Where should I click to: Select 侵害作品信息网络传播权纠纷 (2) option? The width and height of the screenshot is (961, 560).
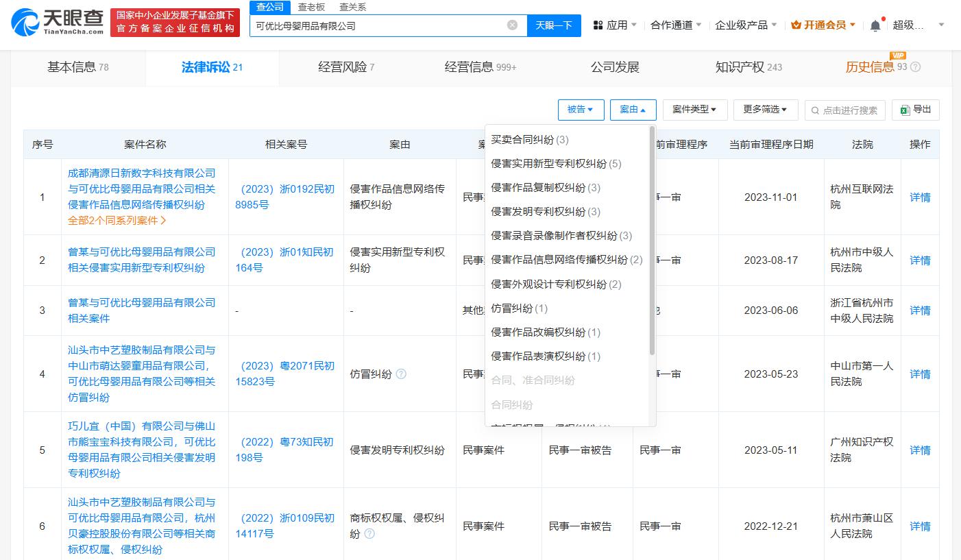pos(567,260)
